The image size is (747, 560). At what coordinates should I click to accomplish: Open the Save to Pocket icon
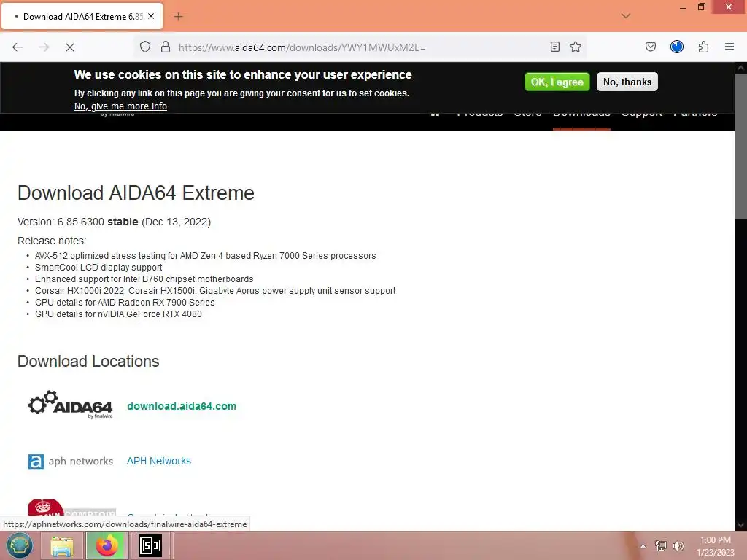pos(650,47)
